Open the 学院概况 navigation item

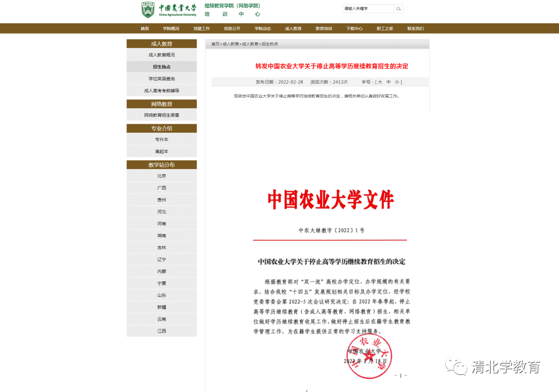tap(171, 28)
